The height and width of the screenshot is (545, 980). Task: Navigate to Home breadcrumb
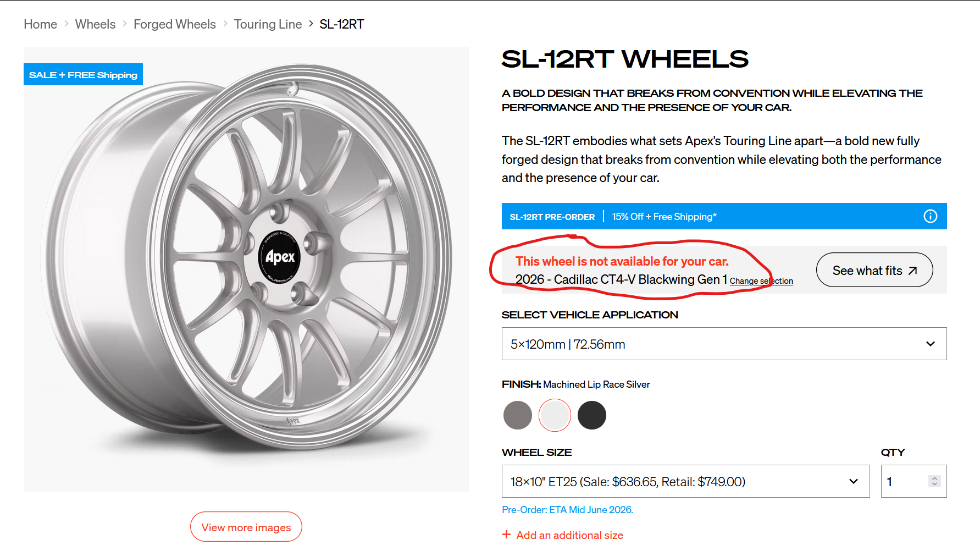coord(40,24)
